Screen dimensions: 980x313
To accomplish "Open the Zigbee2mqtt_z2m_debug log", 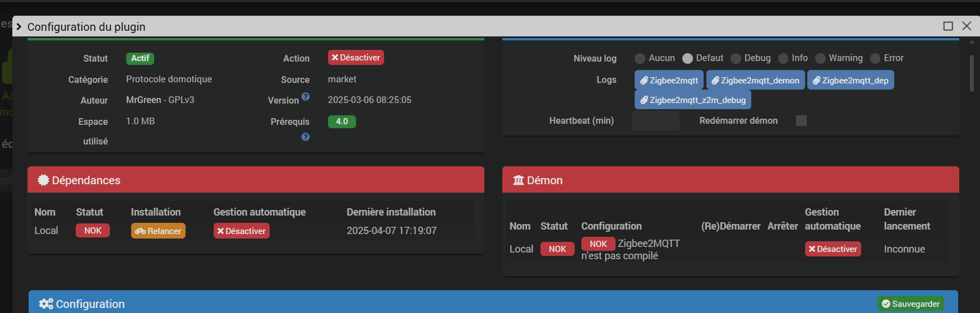I will 693,100.
